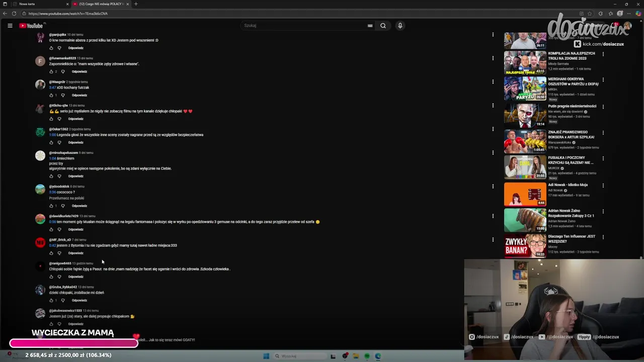This screenshot has width=644, height=362.
Task: Start voice search with the microphone icon
Action: coord(400,26)
